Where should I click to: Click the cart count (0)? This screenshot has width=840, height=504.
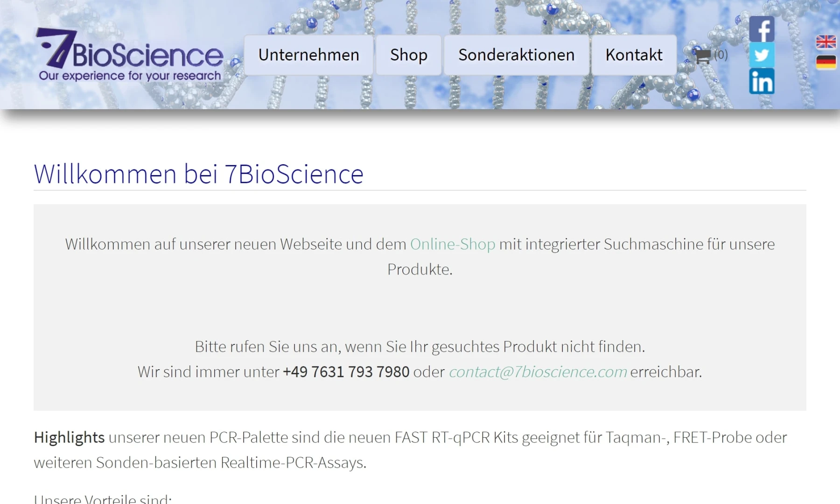click(x=721, y=55)
